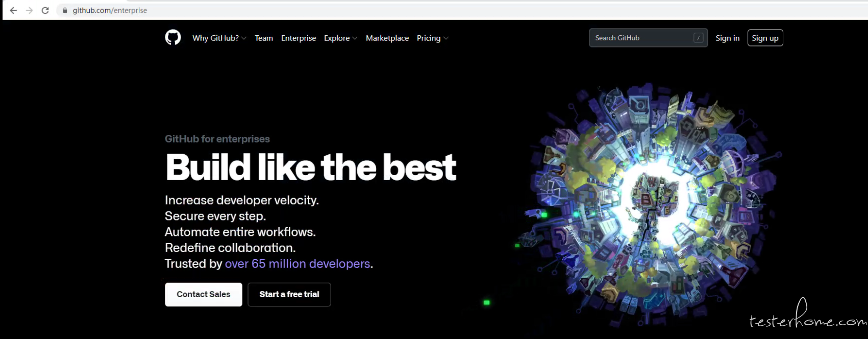868x339 pixels.
Task: Open over 65 million developers link
Action: 297,263
